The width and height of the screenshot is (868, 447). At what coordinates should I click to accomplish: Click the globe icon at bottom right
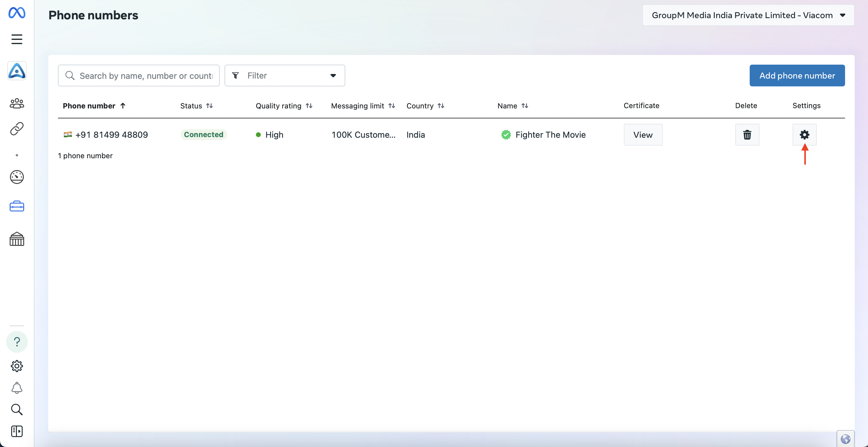pos(845,439)
